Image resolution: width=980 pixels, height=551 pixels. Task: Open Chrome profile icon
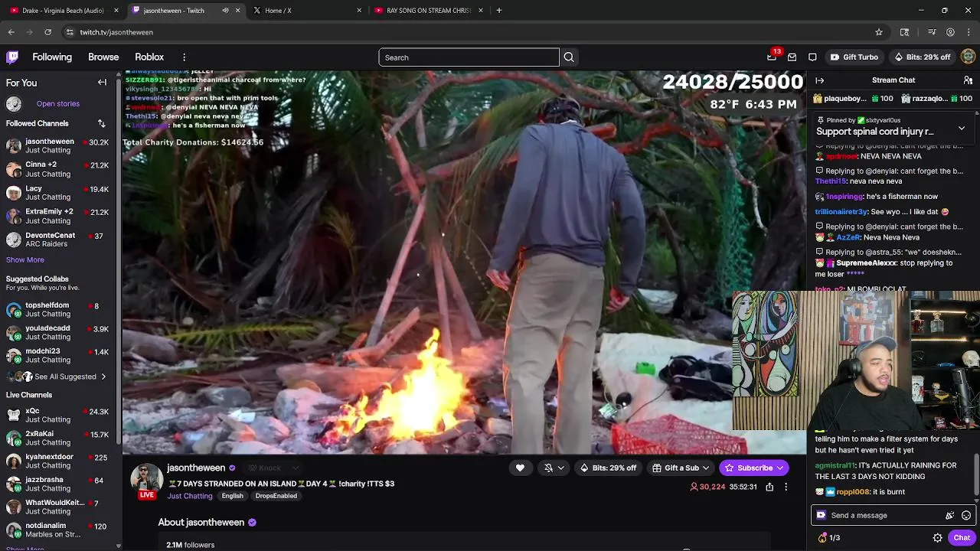click(x=950, y=32)
